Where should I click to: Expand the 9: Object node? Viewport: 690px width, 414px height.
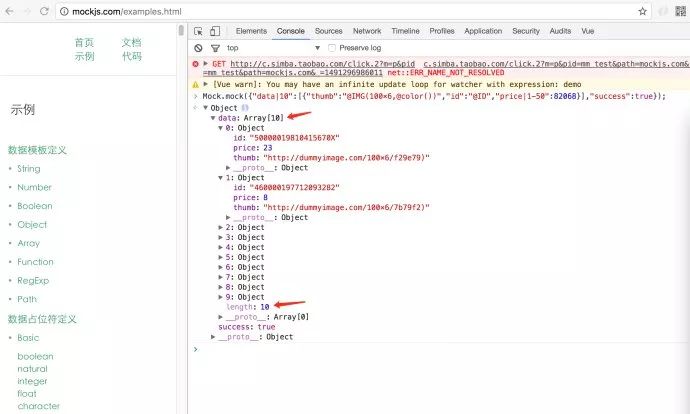click(x=220, y=297)
